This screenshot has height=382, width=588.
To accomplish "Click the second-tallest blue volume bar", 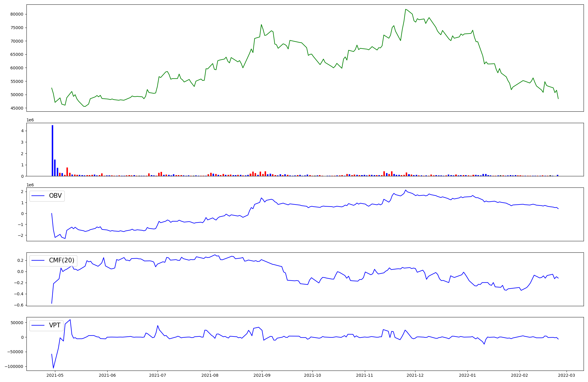I will pyautogui.click(x=55, y=168).
